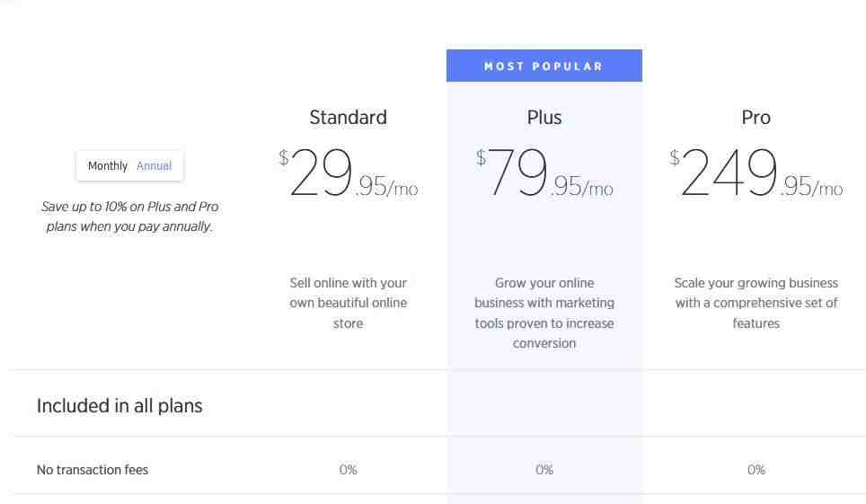Switch billing to Monthly
The image size is (866, 504).
coord(108,166)
